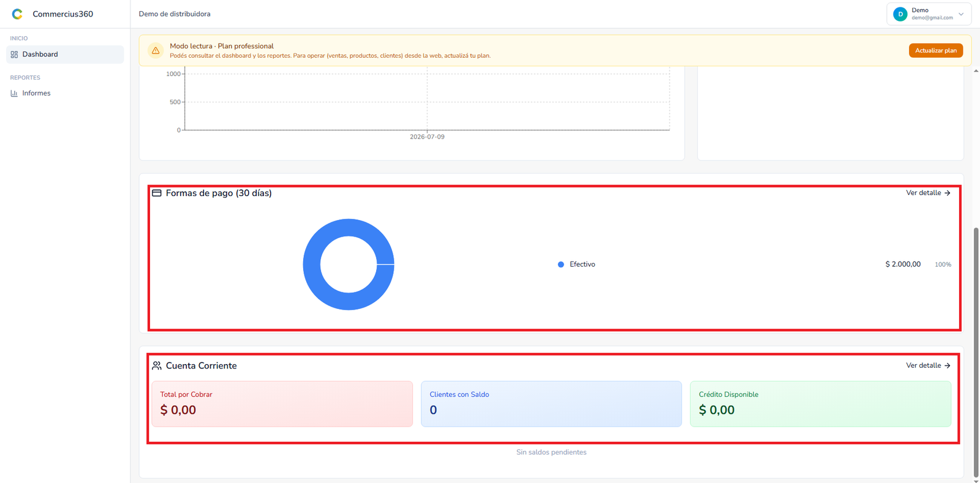Click the arrow icon next to Cuenta Corriente Ver detalle
This screenshot has width=980, height=483.
tap(948, 365)
